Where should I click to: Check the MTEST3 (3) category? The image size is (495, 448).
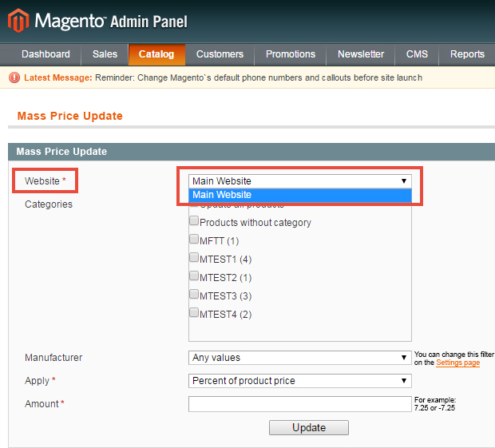[x=194, y=294]
